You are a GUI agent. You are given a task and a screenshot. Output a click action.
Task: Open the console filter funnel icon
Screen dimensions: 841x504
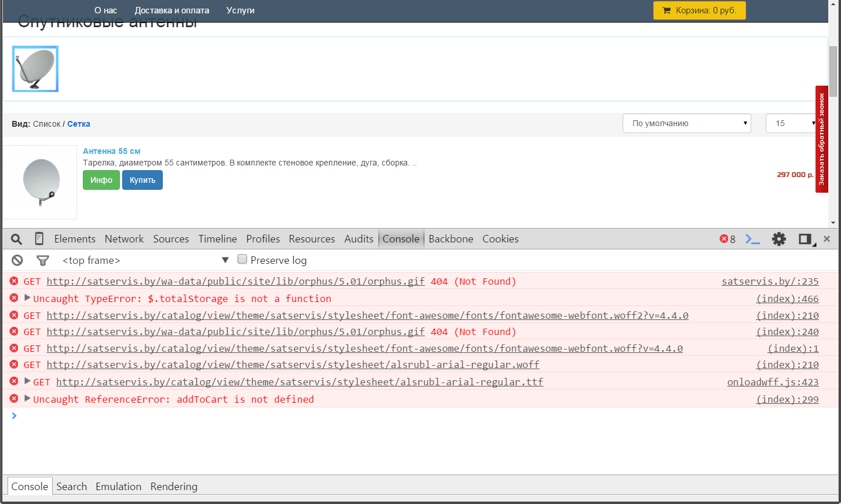pyautogui.click(x=42, y=260)
